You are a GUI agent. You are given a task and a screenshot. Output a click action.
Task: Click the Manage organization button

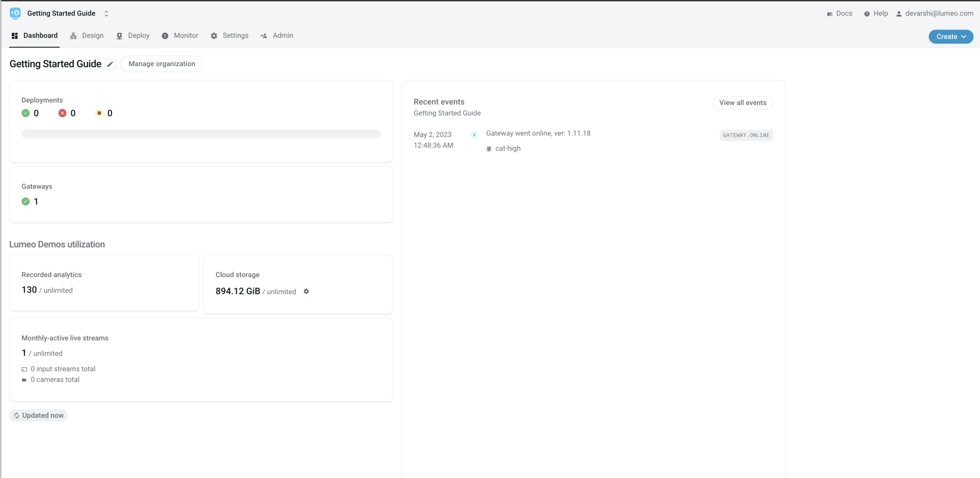(x=162, y=64)
